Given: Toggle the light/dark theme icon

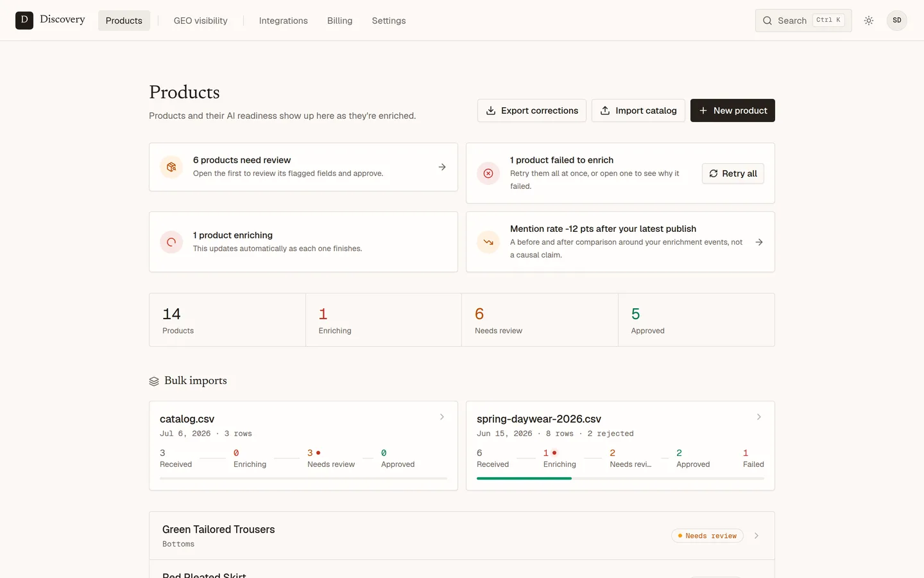Looking at the screenshot, I should point(869,21).
